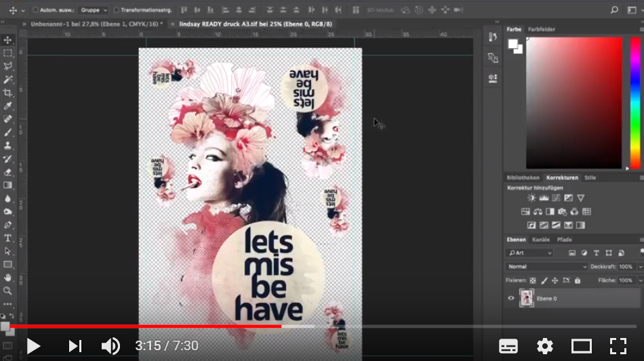Select the Rectangular Marquee tool

(x=8, y=54)
